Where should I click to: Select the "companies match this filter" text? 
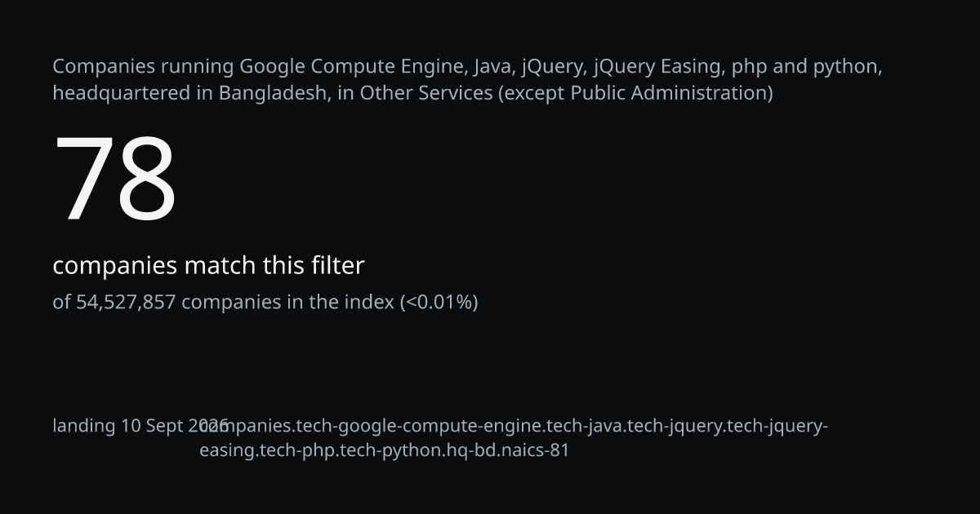pyautogui.click(x=208, y=265)
